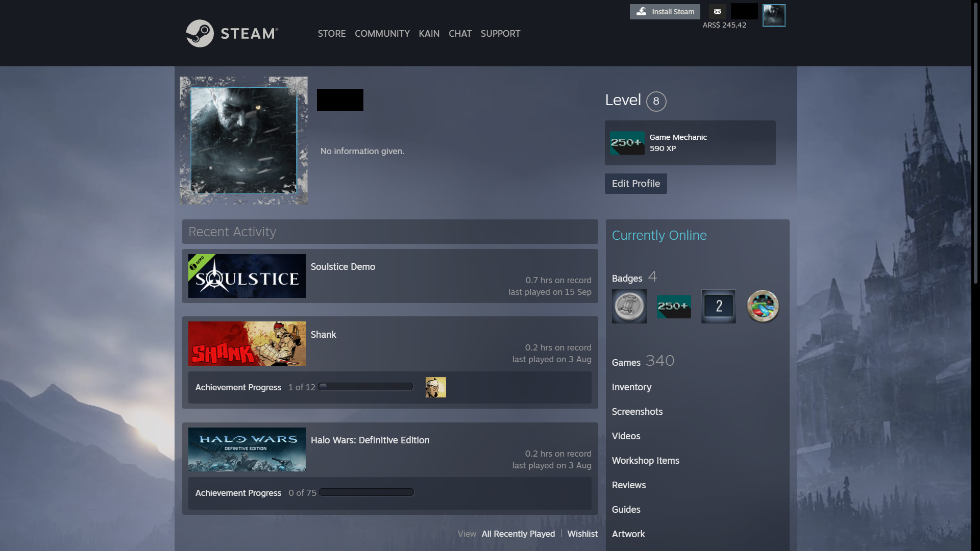Open the COMMUNITY menu

[382, 34]
